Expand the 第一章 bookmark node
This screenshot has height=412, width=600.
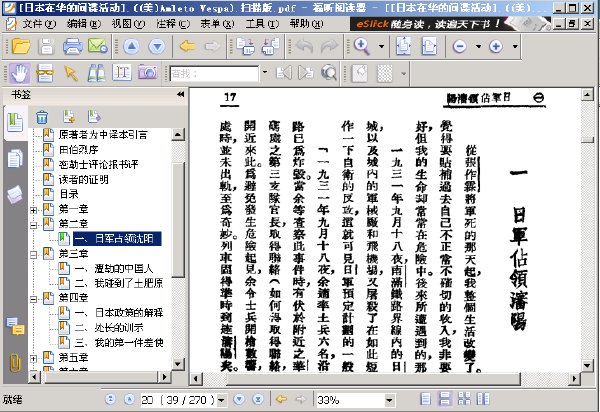[34, 210]
